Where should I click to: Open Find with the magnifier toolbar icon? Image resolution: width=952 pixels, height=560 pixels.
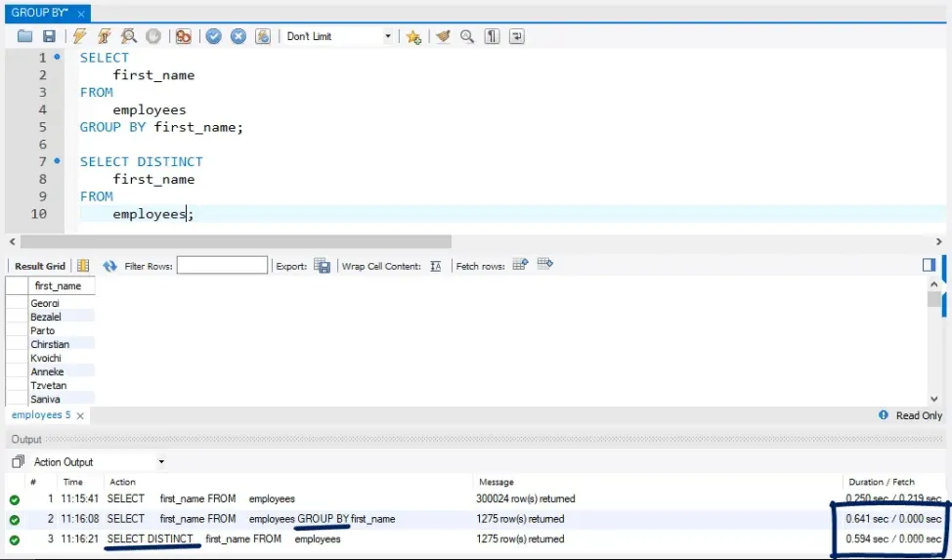[x=467, y=36]
